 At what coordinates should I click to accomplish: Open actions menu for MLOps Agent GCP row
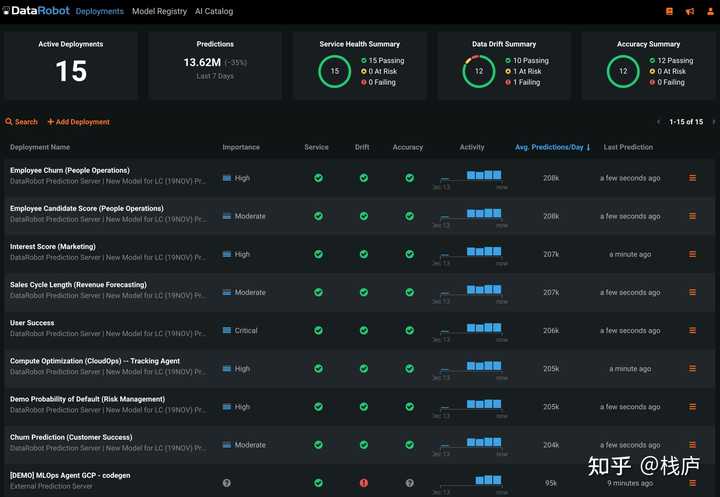(692, 483)
